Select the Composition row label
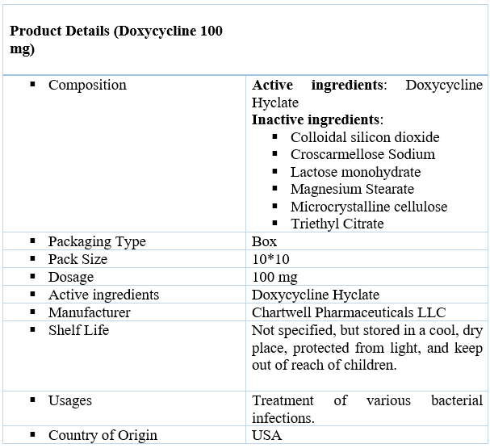Screen dimensions: 490x448 click(x=87, y=86)
